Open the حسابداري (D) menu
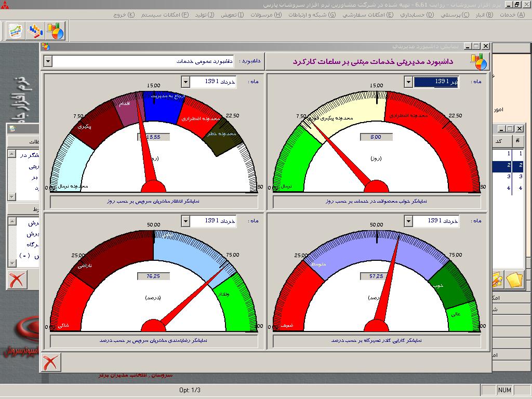 (x=417, y=15)
